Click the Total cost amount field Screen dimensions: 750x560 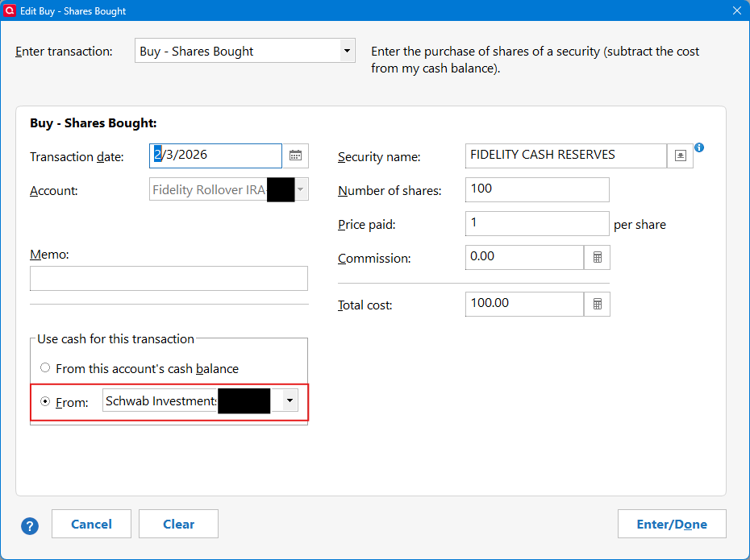(524, 305)
